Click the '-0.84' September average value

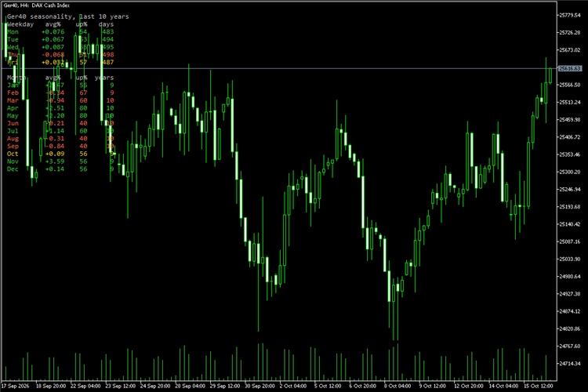pyautogui.click(x=55, y=147)
